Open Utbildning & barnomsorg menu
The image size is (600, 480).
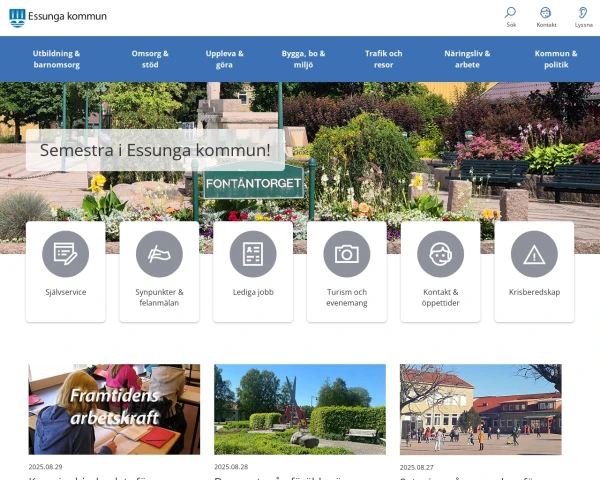click(56, 59)
